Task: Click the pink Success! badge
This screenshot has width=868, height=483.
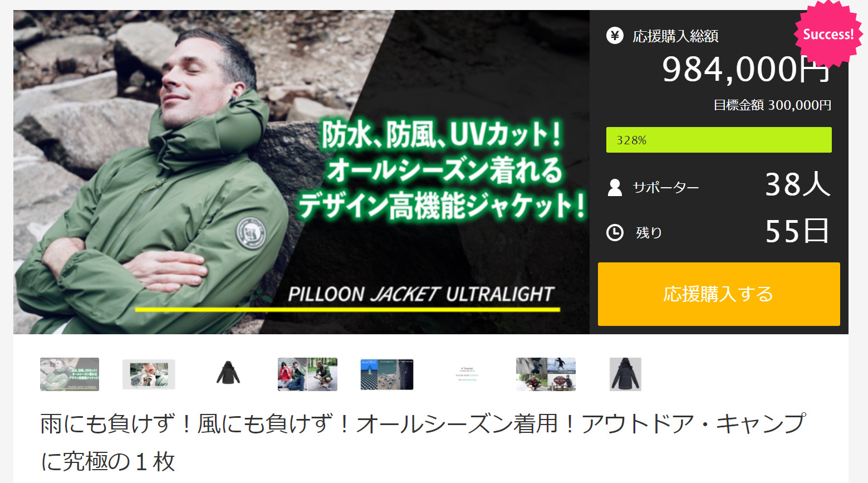Action: (828, 34)
